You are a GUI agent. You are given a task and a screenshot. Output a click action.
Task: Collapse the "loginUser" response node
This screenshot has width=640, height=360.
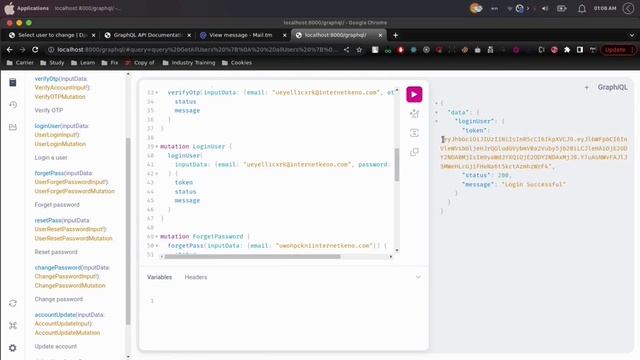(436, 121)
